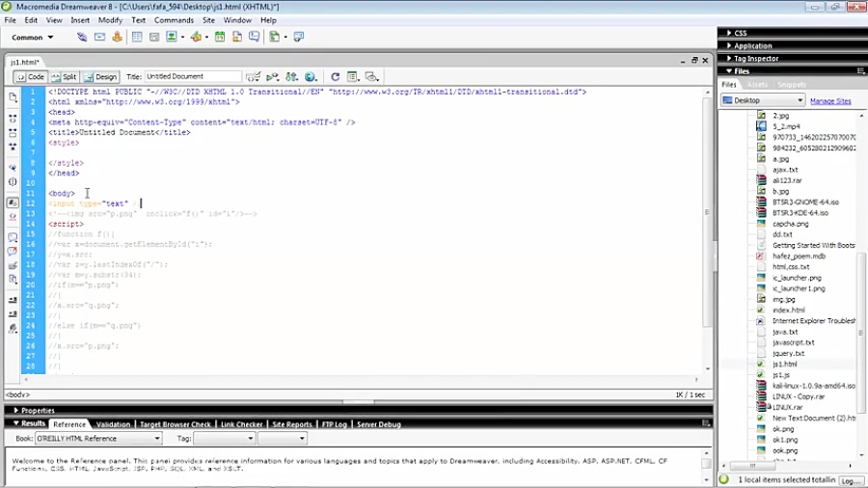Viewport: 868px width, 488px height.
Task: Click the Media insert icon
Action: [196, 37]
